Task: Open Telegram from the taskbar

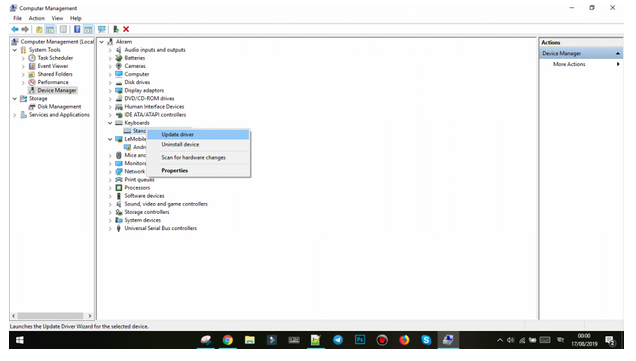Action: [x=337, y=340]
